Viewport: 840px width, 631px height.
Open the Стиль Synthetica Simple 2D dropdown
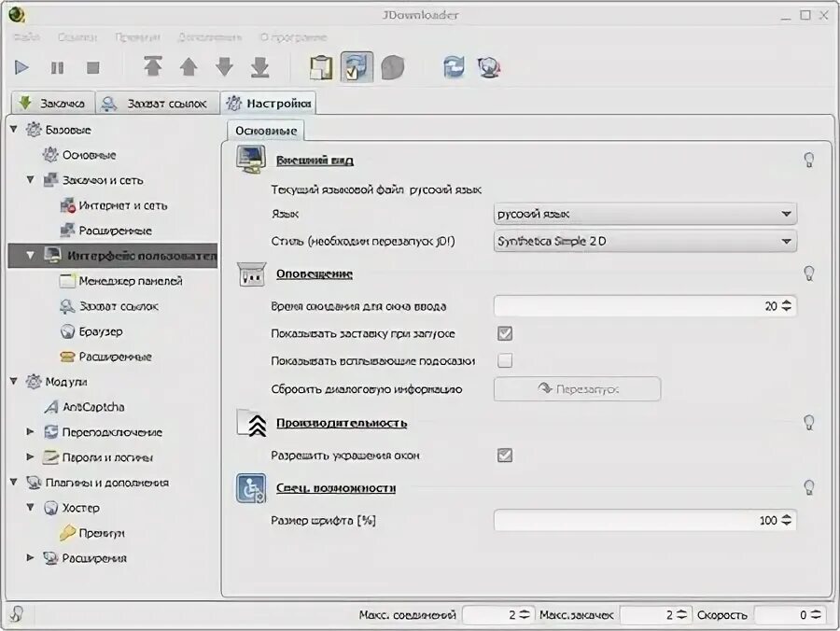(644, 241)
